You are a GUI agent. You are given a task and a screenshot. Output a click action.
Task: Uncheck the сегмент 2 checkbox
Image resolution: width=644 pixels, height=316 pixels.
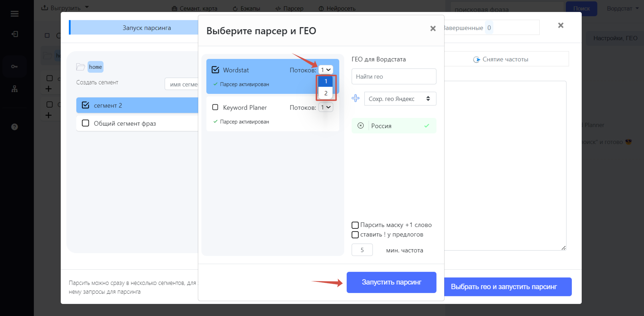tap(86, 105)
